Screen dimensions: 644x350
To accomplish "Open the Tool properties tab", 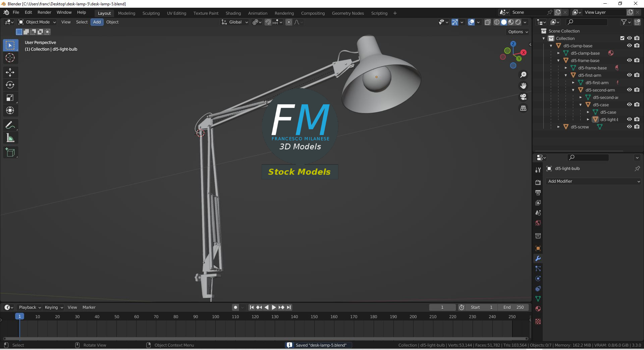I will pos(538,170).
